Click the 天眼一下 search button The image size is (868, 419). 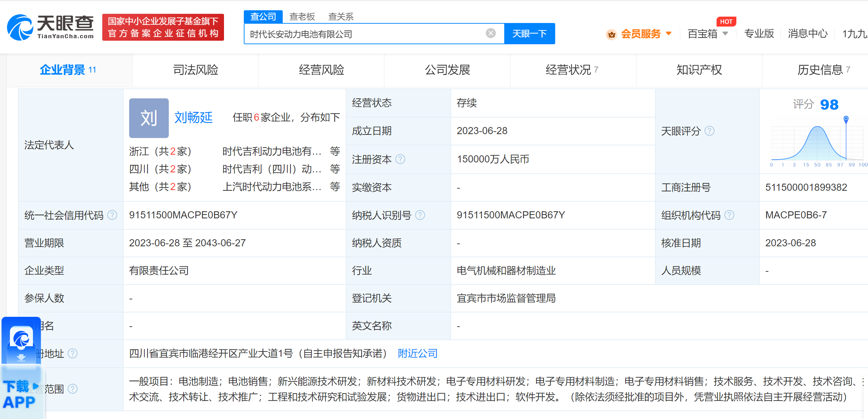coord(529,34)
